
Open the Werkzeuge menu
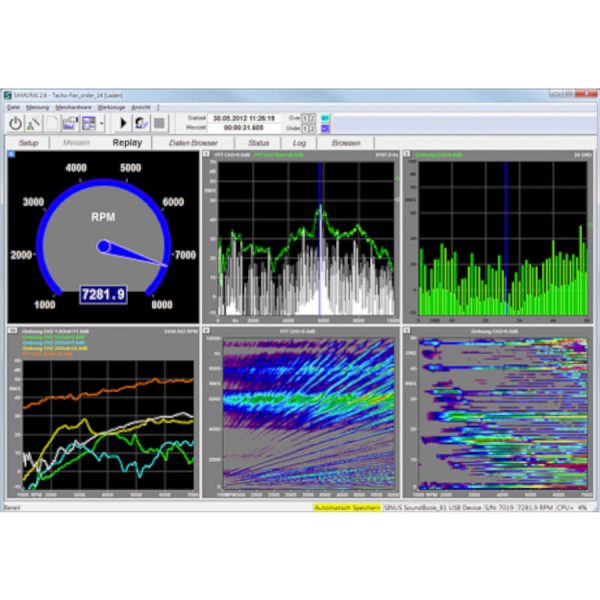111,108
